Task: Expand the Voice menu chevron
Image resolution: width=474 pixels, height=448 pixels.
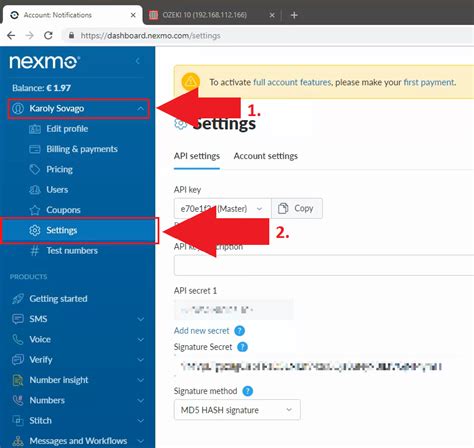Action: click(141, 339)
